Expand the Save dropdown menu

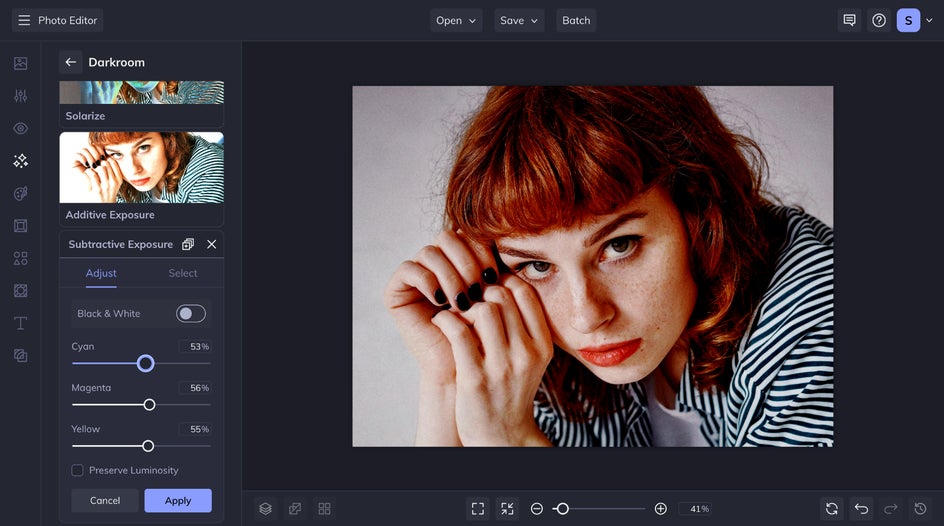(519, 20)
